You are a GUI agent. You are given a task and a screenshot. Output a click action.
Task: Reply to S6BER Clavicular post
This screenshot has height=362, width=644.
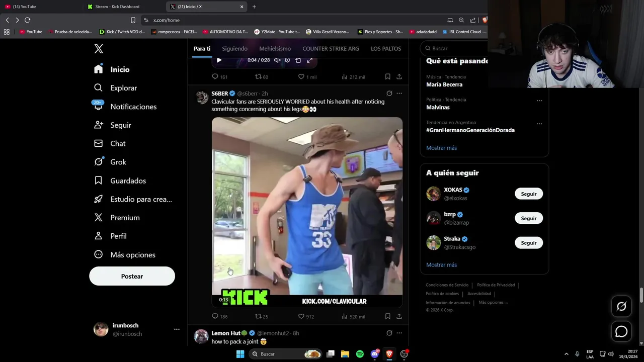click(x=220, y=316)
